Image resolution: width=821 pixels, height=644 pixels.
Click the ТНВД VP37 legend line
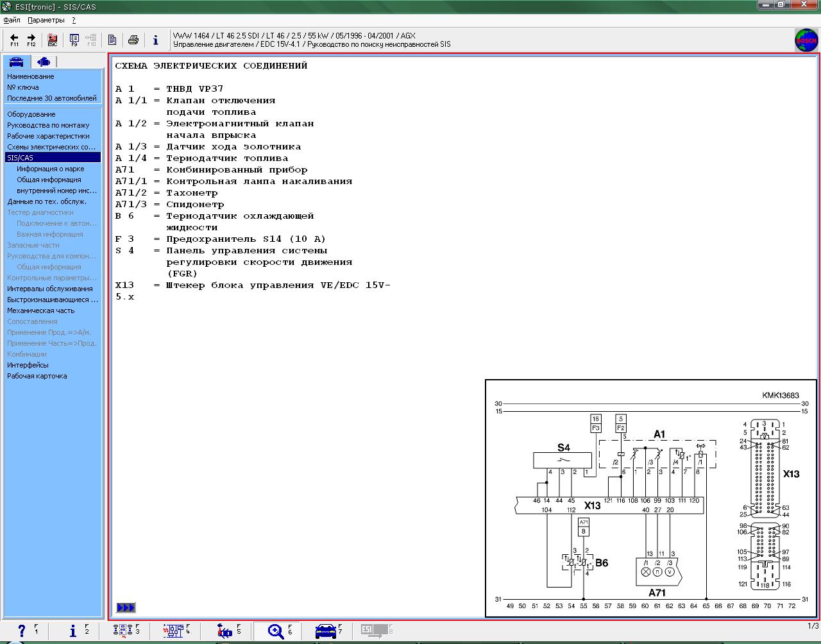click(169, 89)
